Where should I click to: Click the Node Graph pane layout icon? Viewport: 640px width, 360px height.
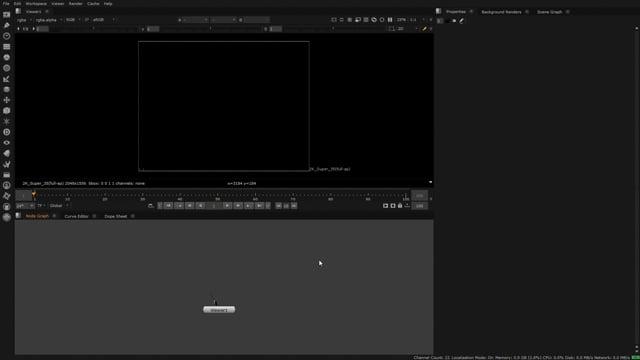click(x=18, y=216)
